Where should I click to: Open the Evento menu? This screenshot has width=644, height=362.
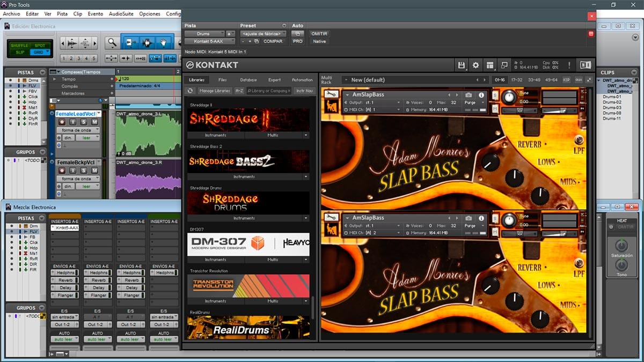tap(96, 13)
